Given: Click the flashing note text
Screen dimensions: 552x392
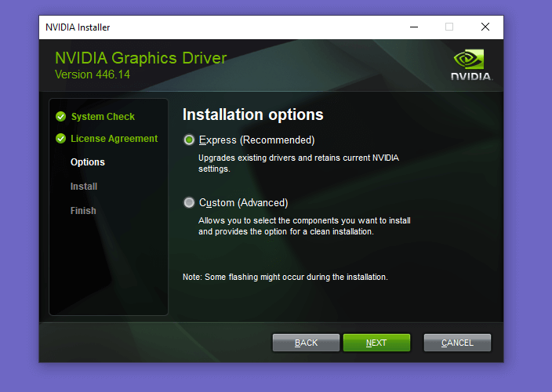Looking at the screenshot, I should point(285,277).
